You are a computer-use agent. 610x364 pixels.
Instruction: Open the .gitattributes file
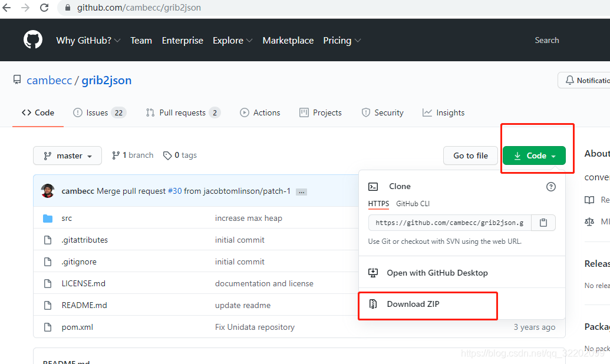[x=84, y=240]
